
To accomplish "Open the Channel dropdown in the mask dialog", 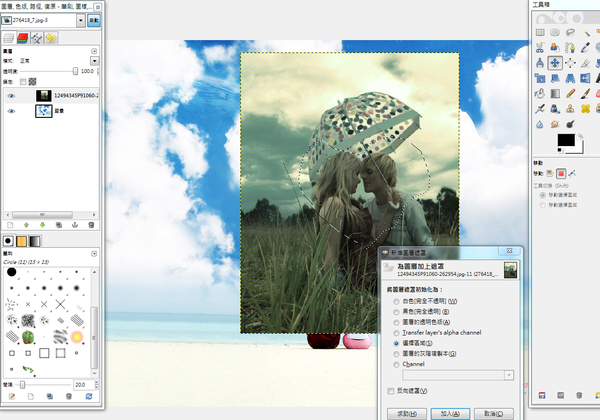I will 509,375.
